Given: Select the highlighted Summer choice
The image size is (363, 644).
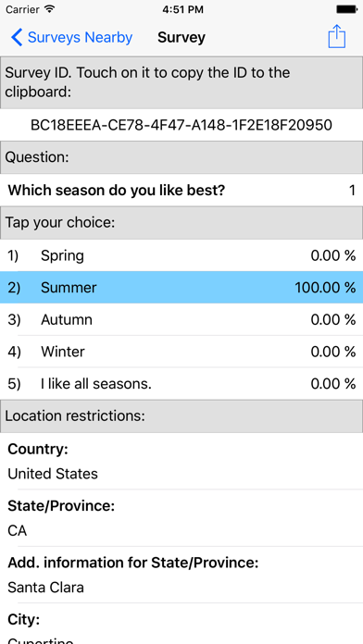Looking at the screenshot, I should (x=181, y=288).
